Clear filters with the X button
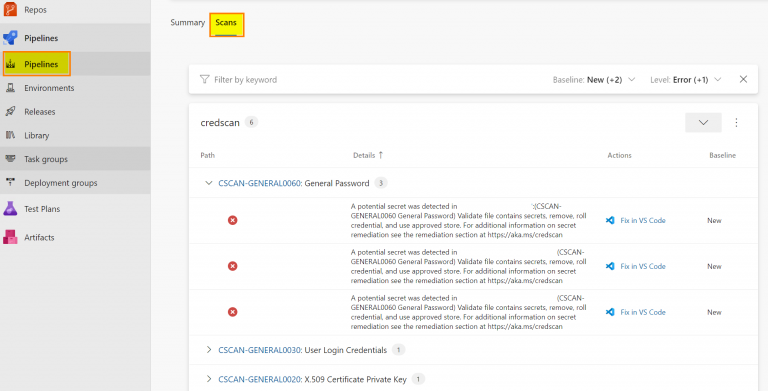Viewport: 768px width, 391px height. (743, 79)
